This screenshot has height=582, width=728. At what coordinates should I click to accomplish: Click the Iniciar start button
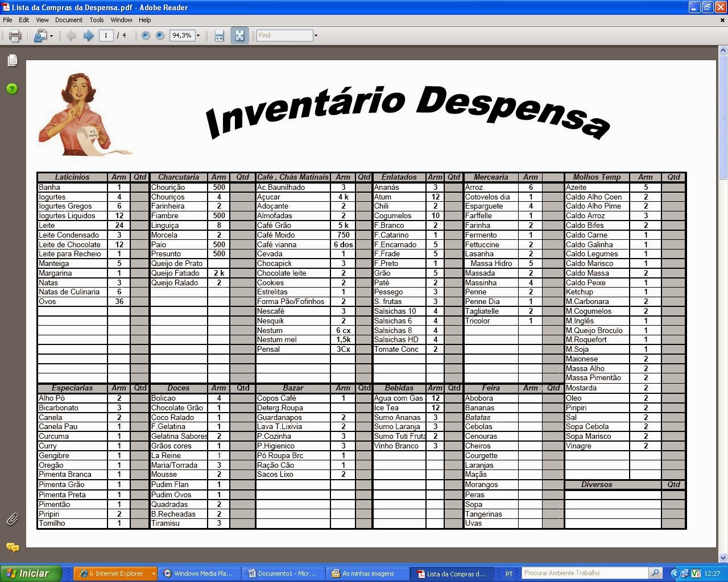pyautogui.click(x=30, y=573)
